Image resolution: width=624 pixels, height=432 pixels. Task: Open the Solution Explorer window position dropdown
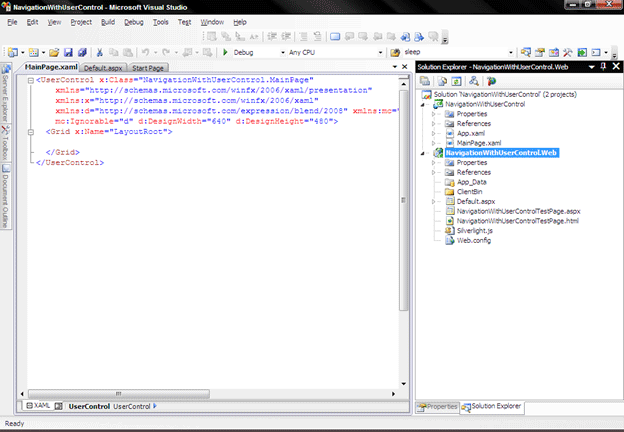tap(591, 67)
